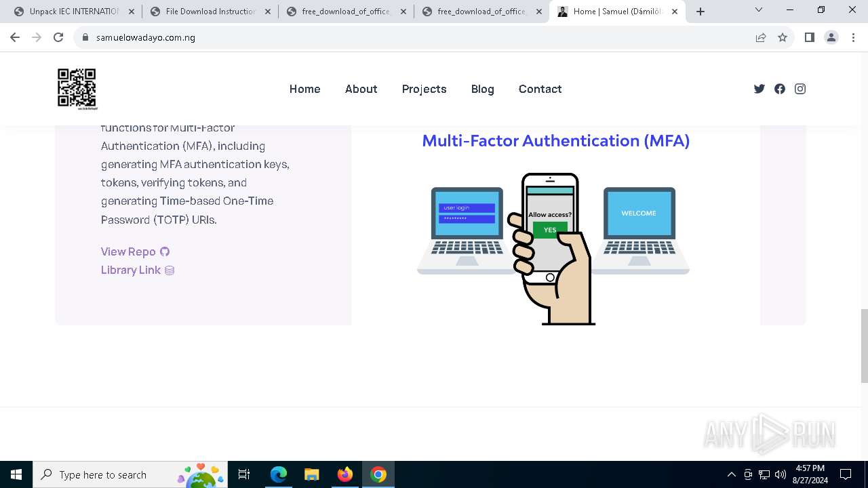868x488 pixels.
Task: Open the Windows Start menu
Action: [x=16, y=474]
